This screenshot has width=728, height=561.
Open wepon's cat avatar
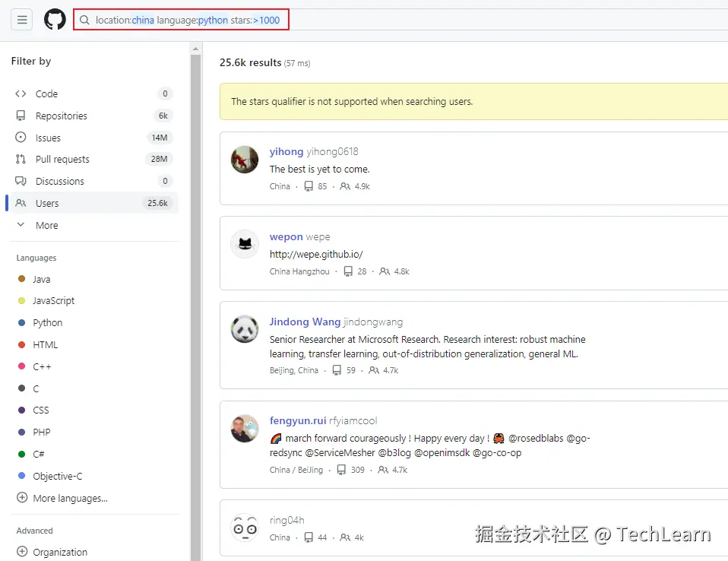click(x=245, y=244)
